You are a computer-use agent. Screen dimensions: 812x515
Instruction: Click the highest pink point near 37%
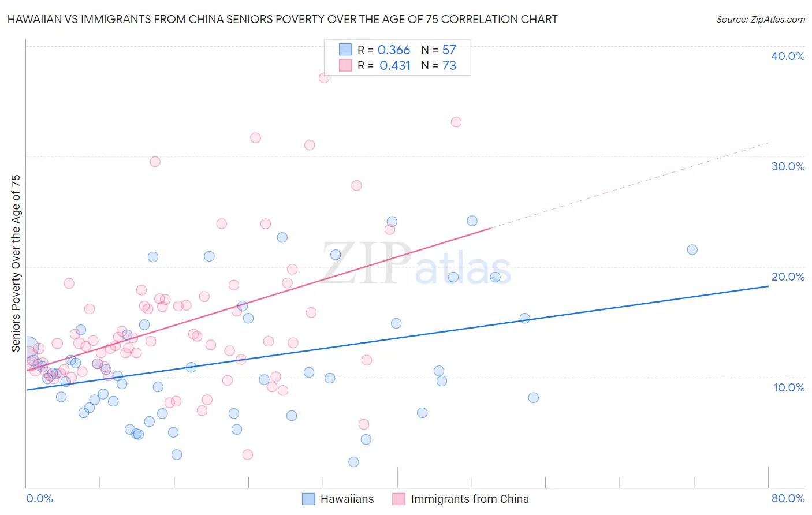(324, 77)
